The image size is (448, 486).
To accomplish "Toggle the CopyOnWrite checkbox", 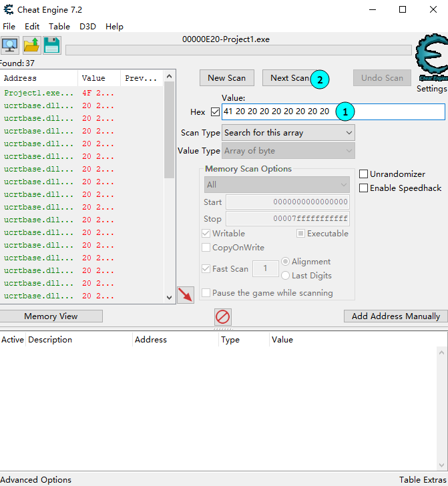I will (206, 247).
